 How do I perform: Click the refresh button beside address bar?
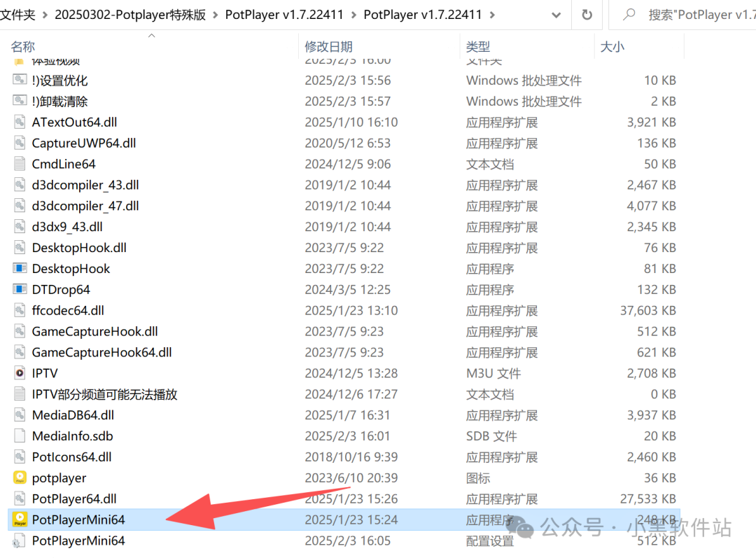[x=587, y=15]
